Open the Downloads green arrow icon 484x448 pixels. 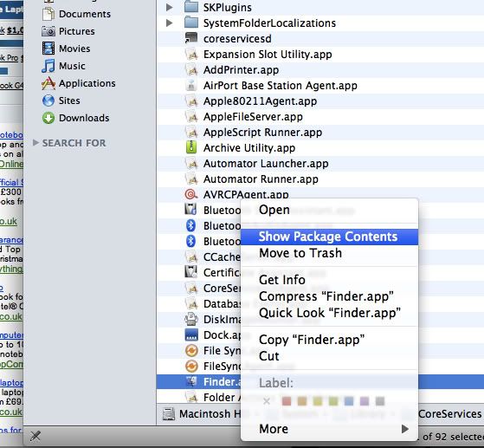[x=48, y=118]
